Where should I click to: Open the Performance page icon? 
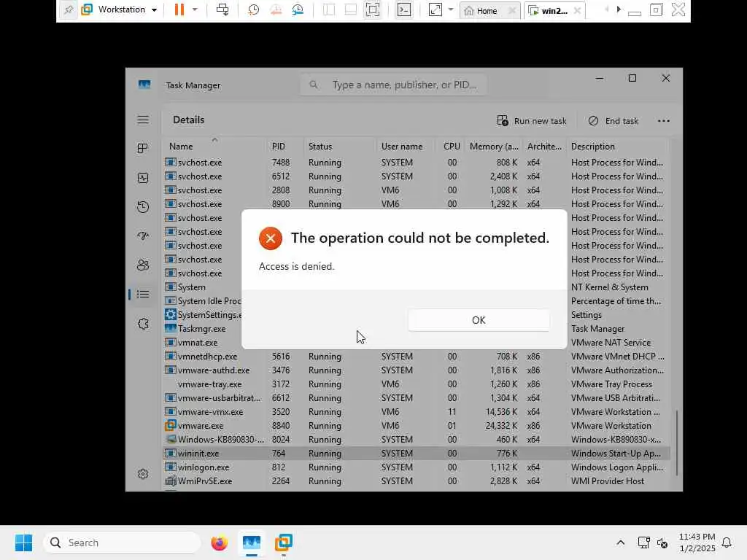coord(143,178)
